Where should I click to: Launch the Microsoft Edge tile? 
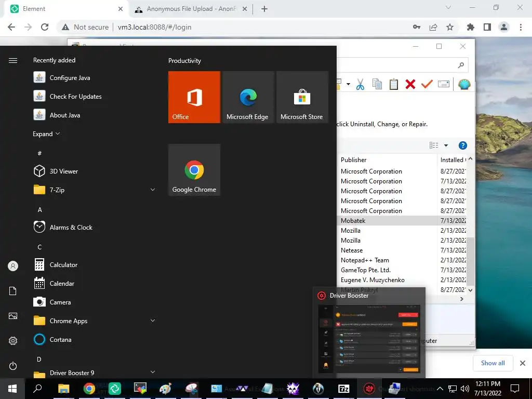click(x=248, y=97)
